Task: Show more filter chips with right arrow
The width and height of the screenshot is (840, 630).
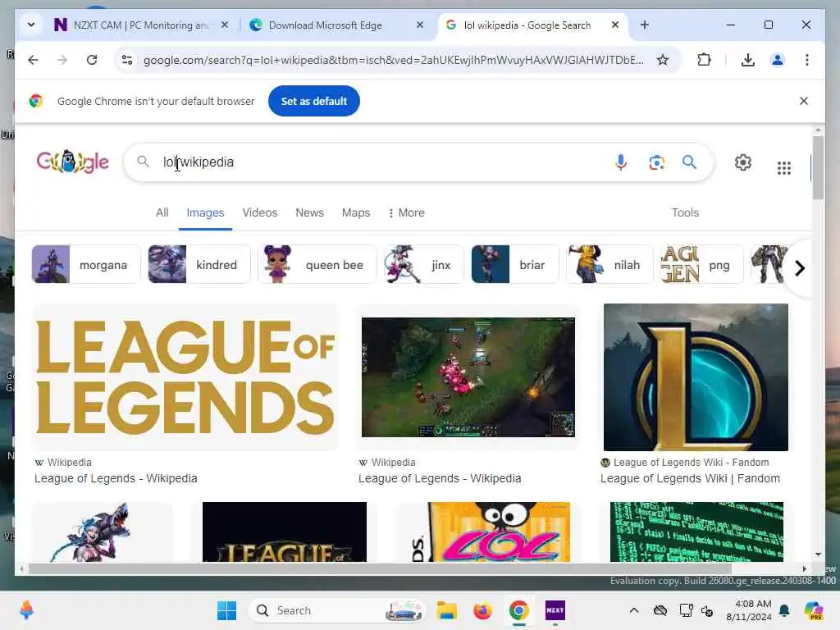Action: [x=799, y=268]
